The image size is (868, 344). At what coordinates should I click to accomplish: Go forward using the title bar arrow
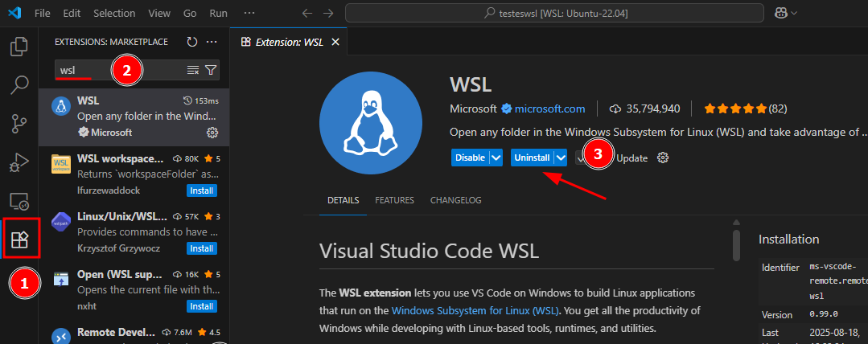point(328,13)
